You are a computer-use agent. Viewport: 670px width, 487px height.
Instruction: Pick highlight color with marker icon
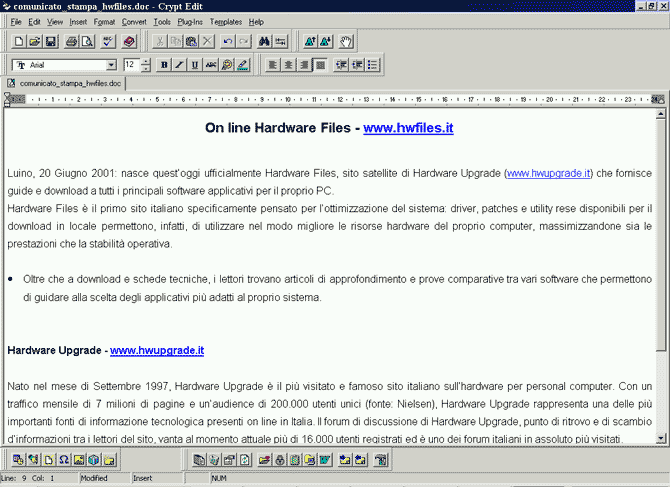pos(243,65)
